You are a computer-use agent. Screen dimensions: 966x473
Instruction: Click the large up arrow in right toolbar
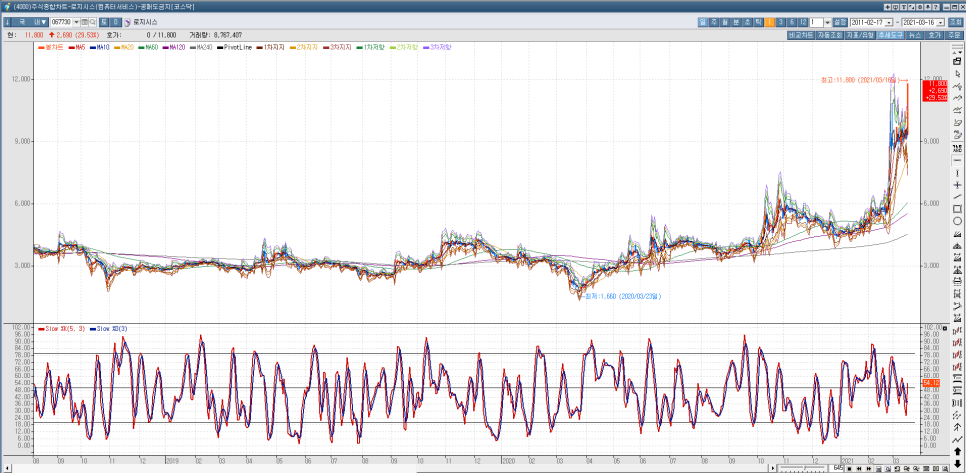[957, 451]
